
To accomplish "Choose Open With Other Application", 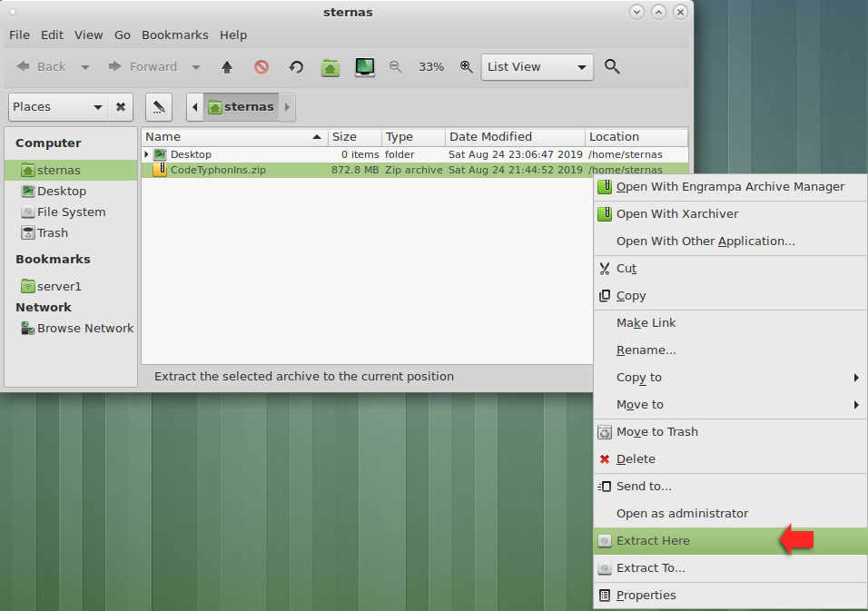I will click(x=730, y=241).
